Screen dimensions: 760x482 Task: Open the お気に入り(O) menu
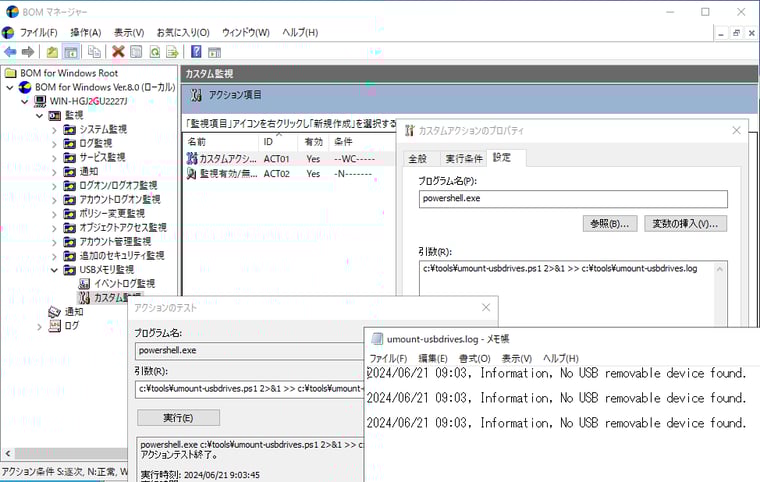coord(183,32)
